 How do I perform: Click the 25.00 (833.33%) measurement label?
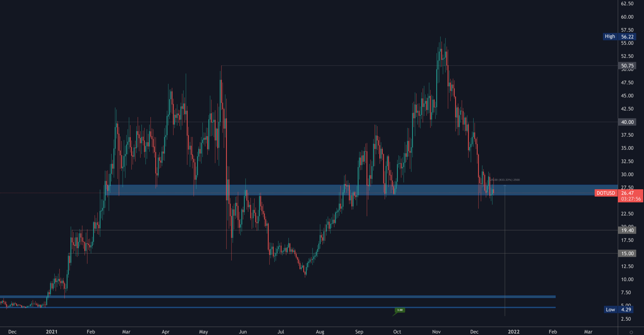[x=505, y=180]
